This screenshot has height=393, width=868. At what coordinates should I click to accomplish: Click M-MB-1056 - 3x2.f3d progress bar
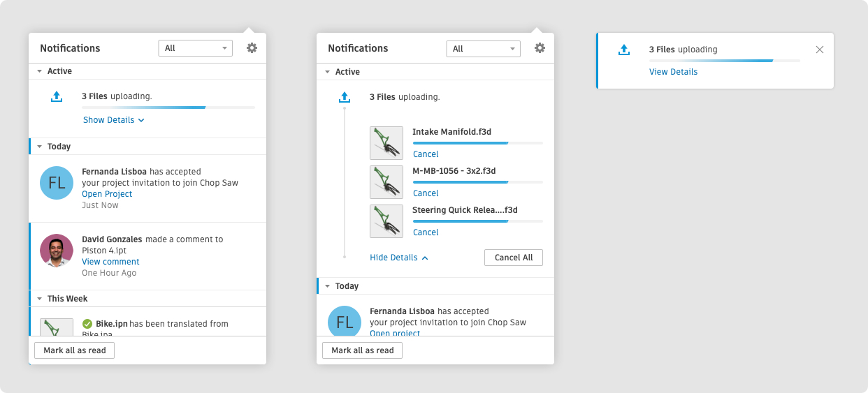pos(477,182)
